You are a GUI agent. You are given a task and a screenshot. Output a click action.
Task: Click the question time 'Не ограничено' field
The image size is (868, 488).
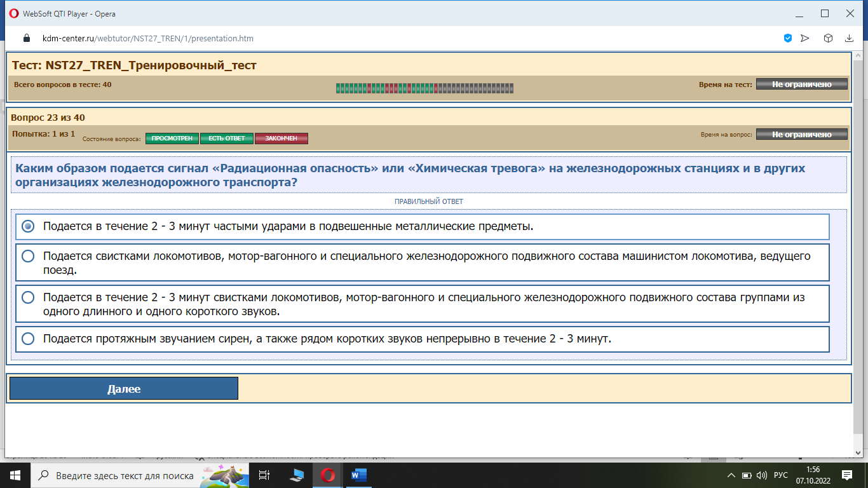point(802,134)
